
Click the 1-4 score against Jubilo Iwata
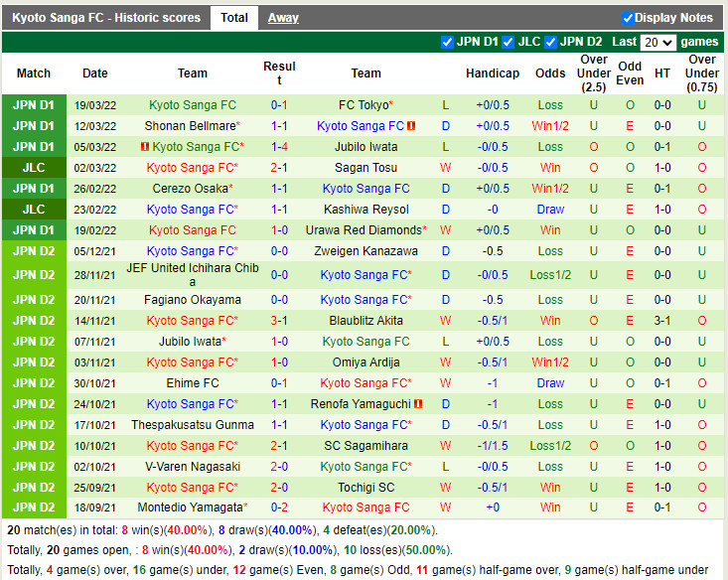tap(279, 147)
